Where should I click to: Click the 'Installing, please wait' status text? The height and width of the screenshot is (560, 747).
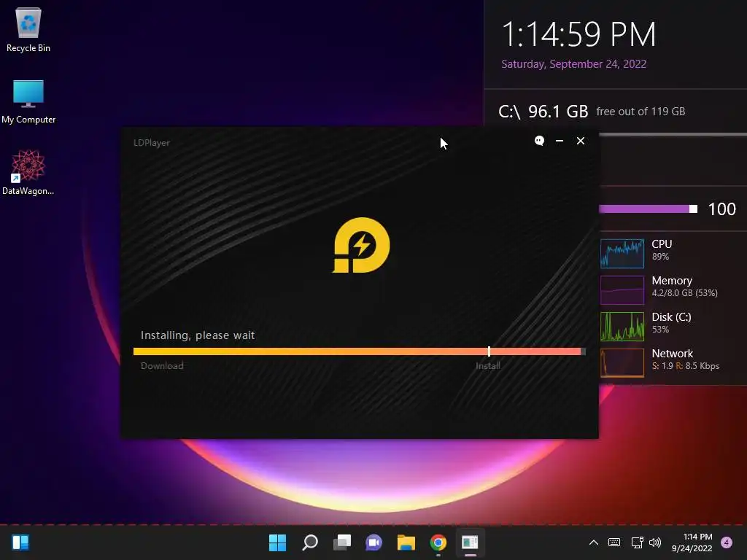coord(198,335)
